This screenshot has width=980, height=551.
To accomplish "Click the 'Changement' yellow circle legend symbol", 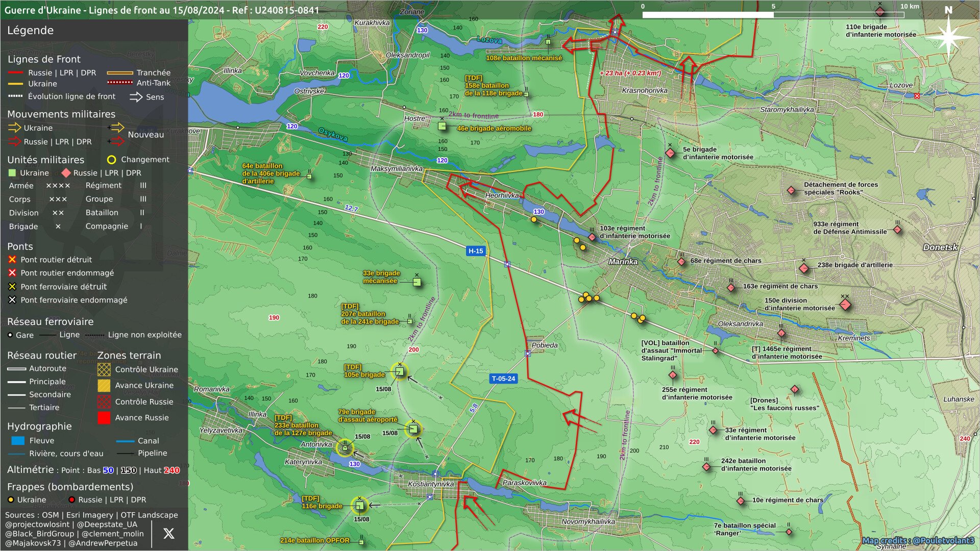I will click(x=111, y=160).
